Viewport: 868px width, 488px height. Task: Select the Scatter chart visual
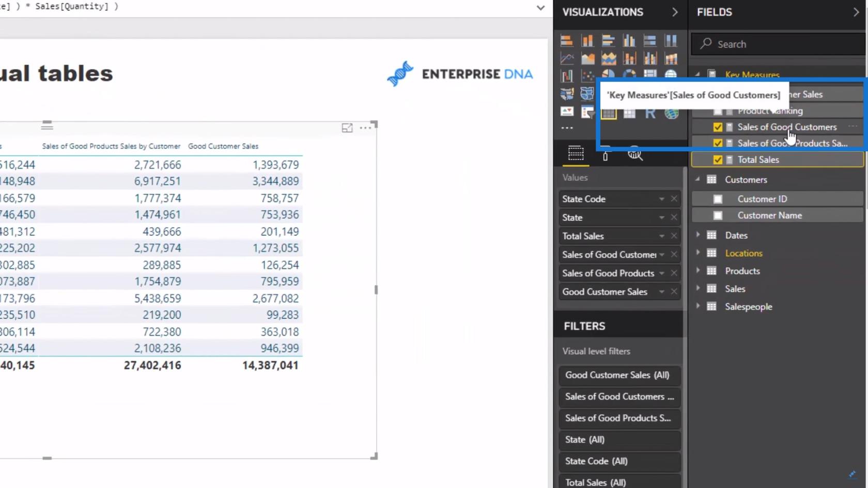point(587,76)
